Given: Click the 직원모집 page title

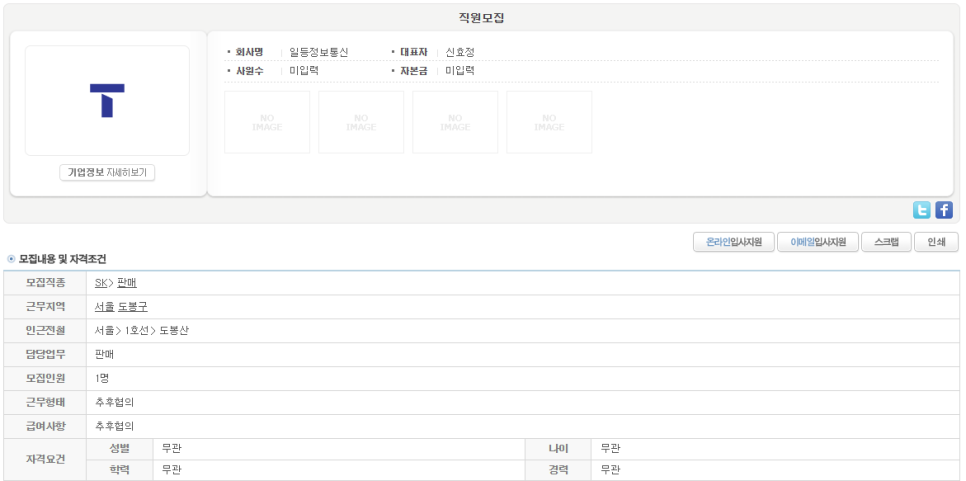Looking at the screenshot, I should [x=481, y=18].
